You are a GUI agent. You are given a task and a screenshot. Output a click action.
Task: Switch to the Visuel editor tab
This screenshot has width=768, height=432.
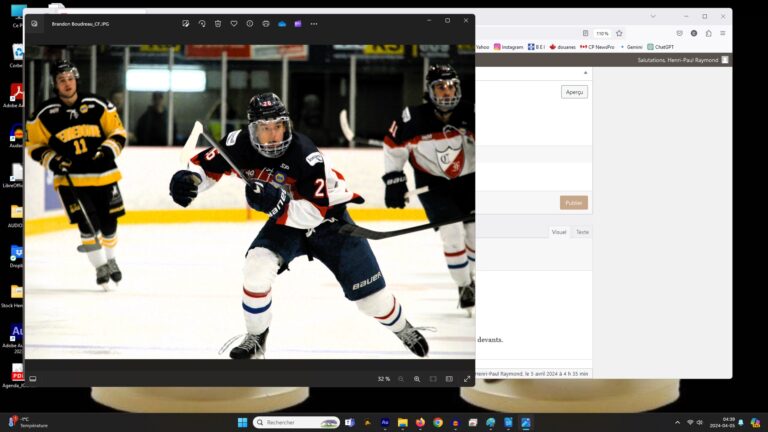click(559, 232)
